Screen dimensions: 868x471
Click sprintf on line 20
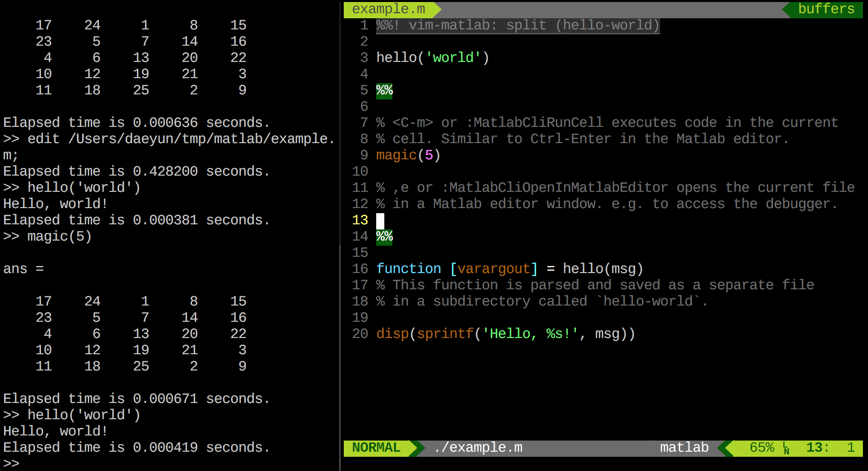[445, 334]
